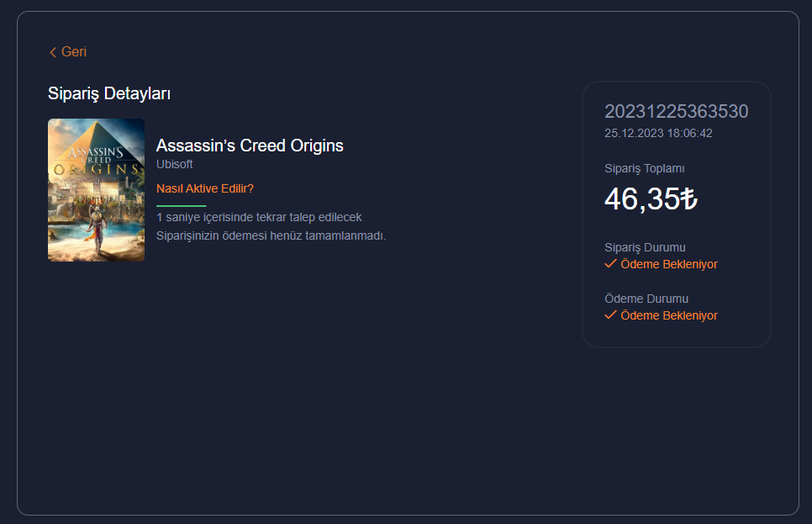This screenshot has width=812, height=524.
Task: Click the green progress bar under activation link
Action: pyautogui.click(x=182, y=206)
